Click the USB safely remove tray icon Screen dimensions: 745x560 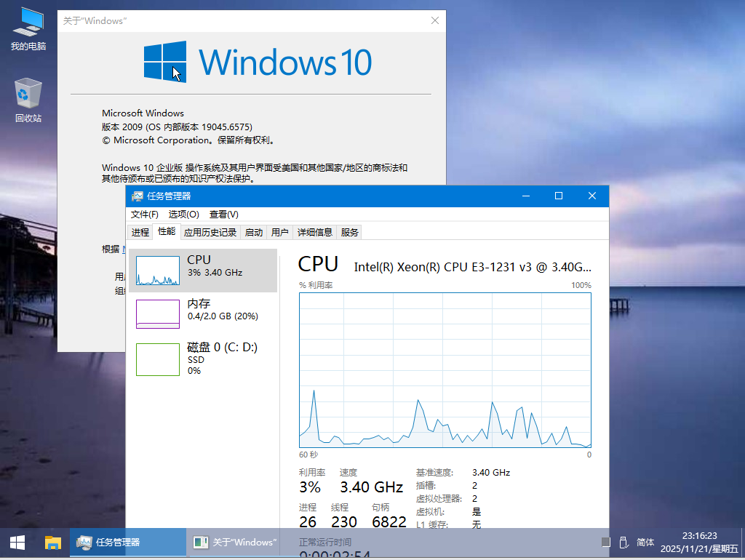pyautogui.click(x=624, y=543)
